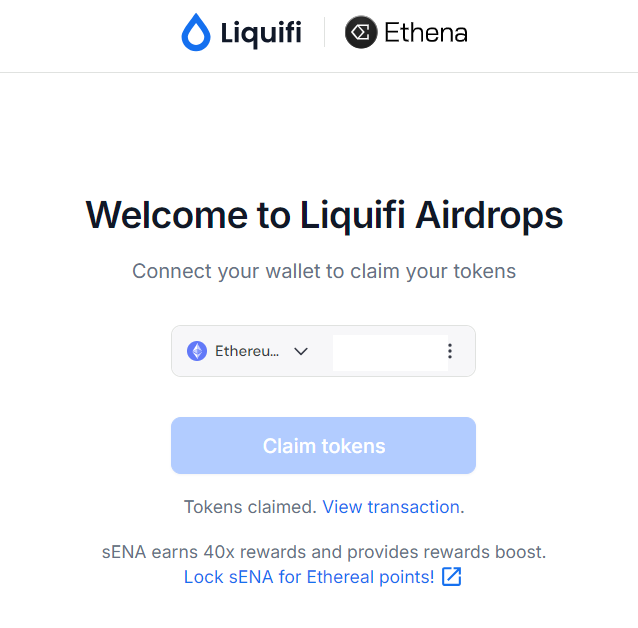Screen dimensions: 638x628
Task: Click the Tokens claimed status text
Action: (x=250, y=507)
